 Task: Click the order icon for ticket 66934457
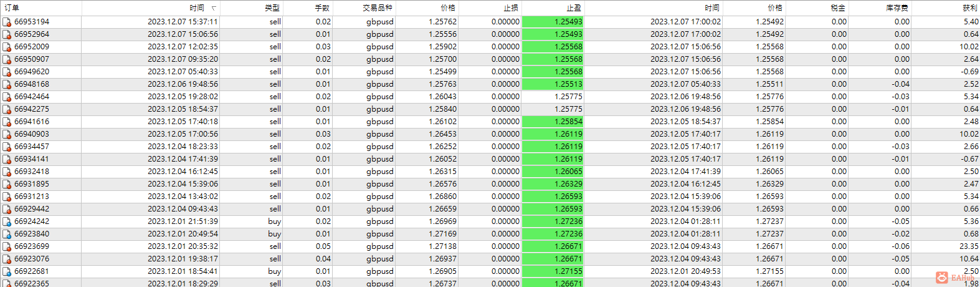click(7, 147)
